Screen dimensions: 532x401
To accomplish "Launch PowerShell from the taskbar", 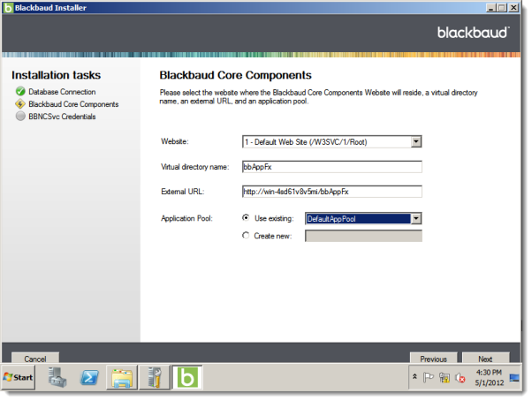I will 89,377.
